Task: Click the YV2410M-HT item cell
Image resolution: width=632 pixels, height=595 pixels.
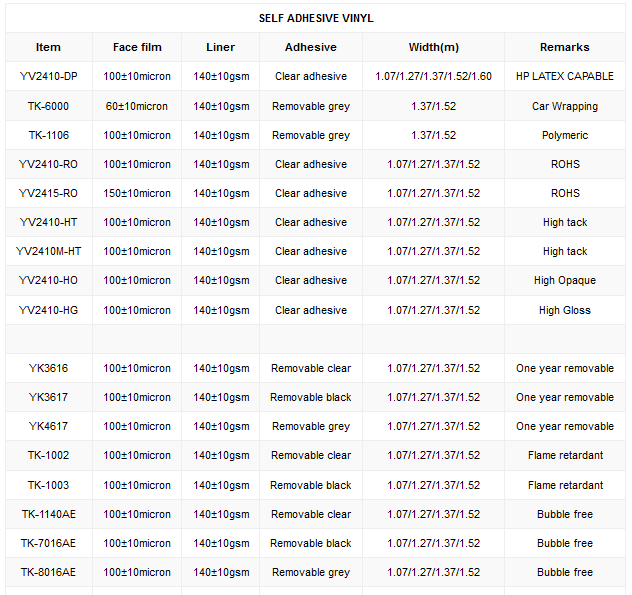Action: pos(48,251)
